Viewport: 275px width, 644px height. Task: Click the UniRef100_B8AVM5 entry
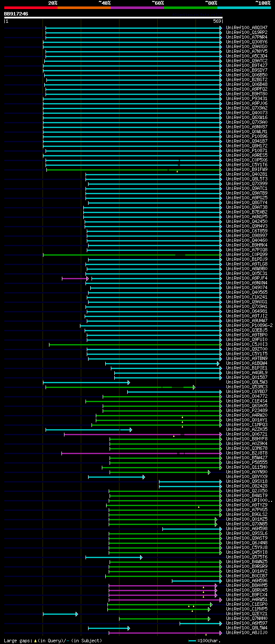click(247, 585)
